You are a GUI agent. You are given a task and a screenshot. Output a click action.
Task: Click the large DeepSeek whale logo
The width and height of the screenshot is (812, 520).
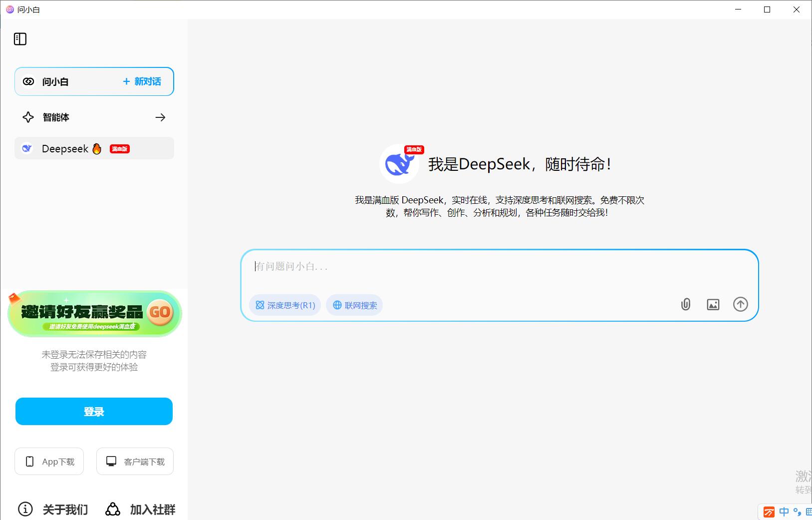(399, 164)
